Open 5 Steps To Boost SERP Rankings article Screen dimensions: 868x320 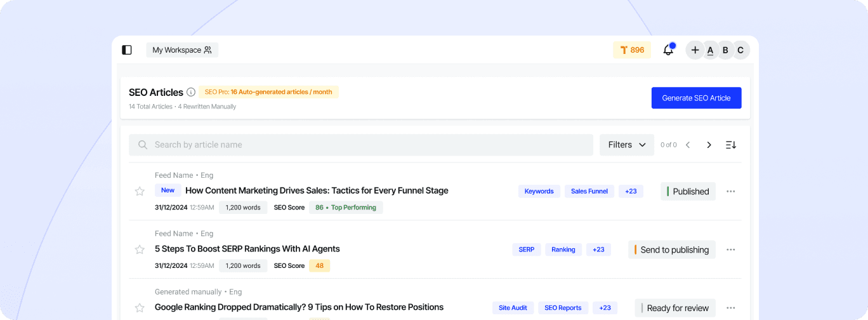click(247, 249)
